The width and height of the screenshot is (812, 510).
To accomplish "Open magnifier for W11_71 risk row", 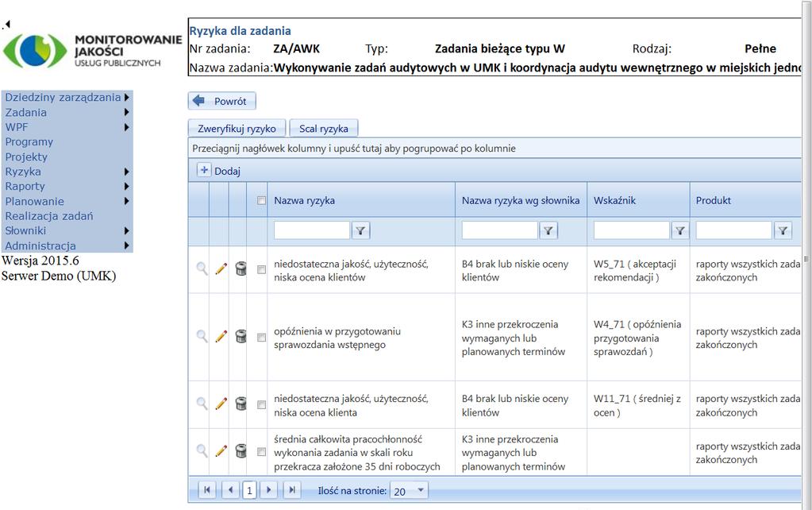I will coord(202,404).
